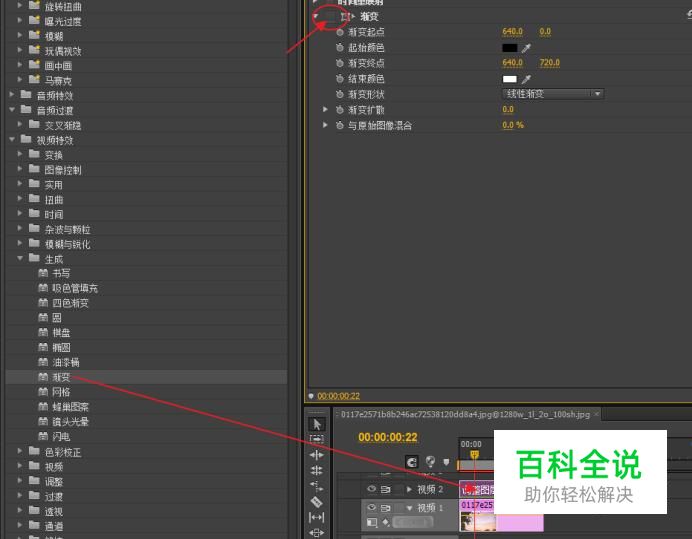Toggle stopwatch for 渐变扩散

[x=339, y=110]
